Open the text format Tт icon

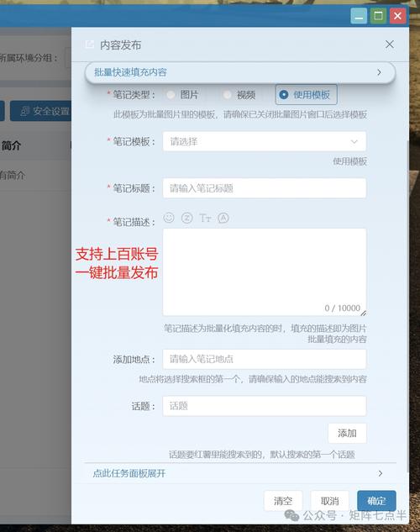pos(205,218)
